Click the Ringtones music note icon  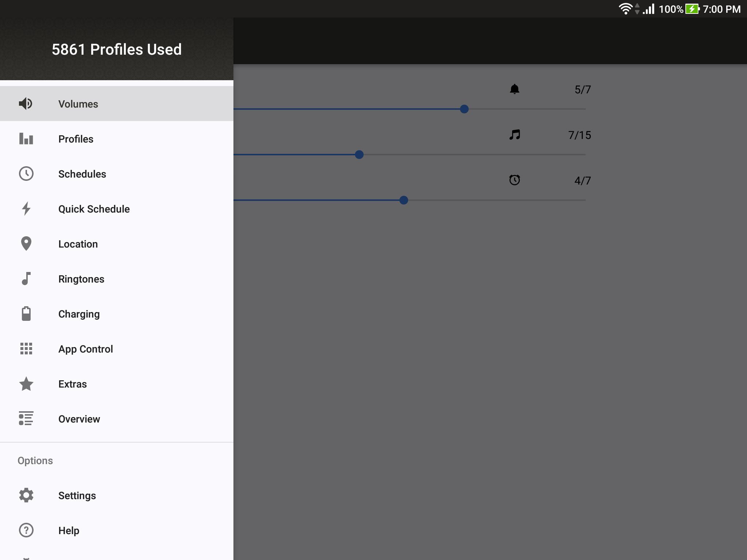coord(26,279)
